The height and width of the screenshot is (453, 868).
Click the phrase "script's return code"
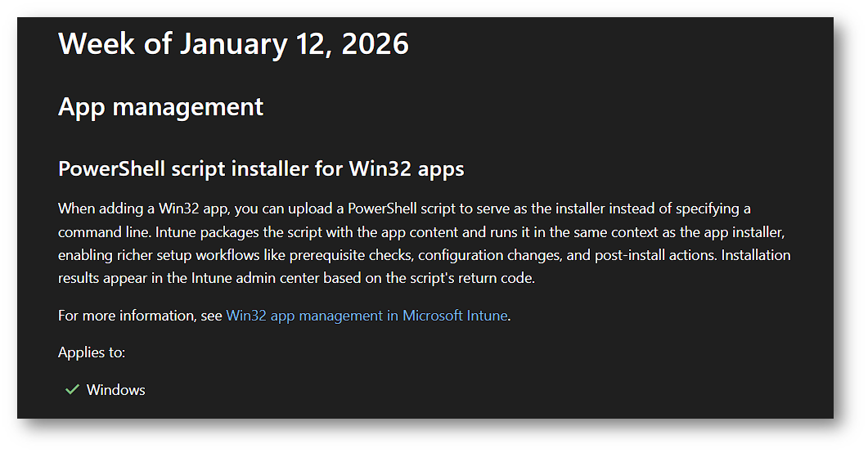pos(470,278)
